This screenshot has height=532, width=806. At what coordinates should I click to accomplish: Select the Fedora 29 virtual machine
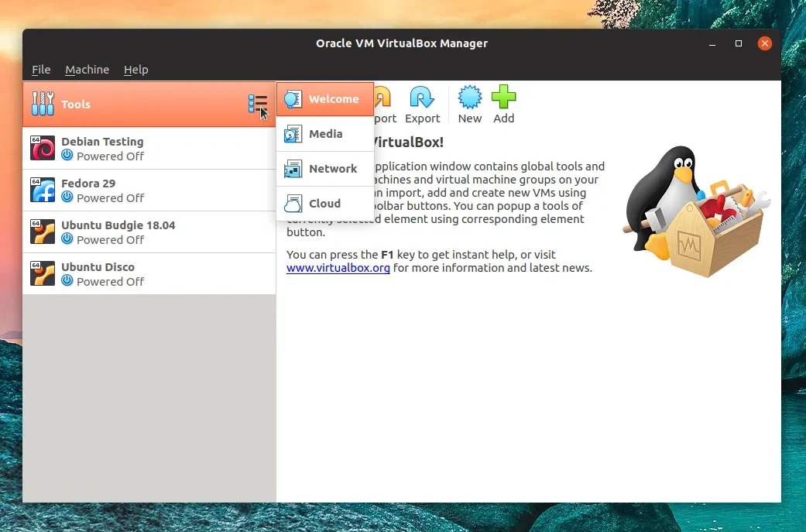[149, 190]
